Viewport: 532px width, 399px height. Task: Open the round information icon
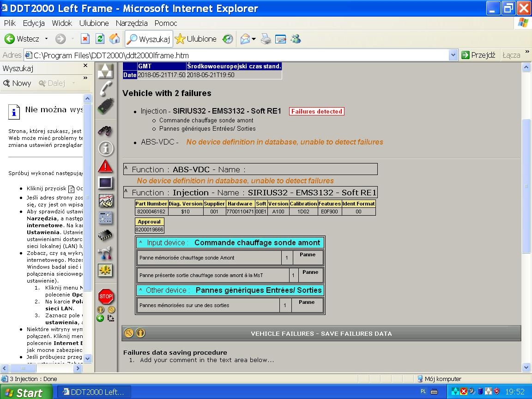[x=106, y=148]
